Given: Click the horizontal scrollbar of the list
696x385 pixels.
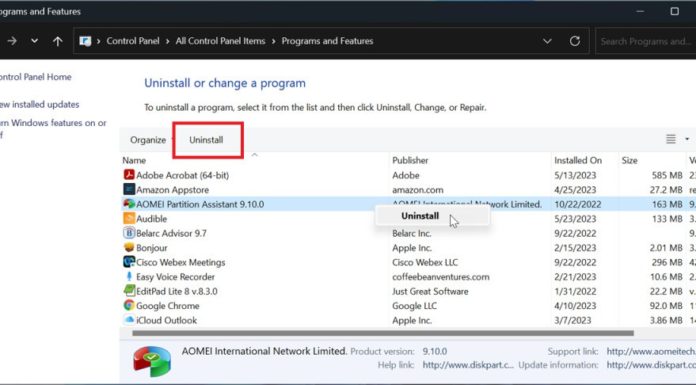Looking at the screenshot, I should point(383,333).
